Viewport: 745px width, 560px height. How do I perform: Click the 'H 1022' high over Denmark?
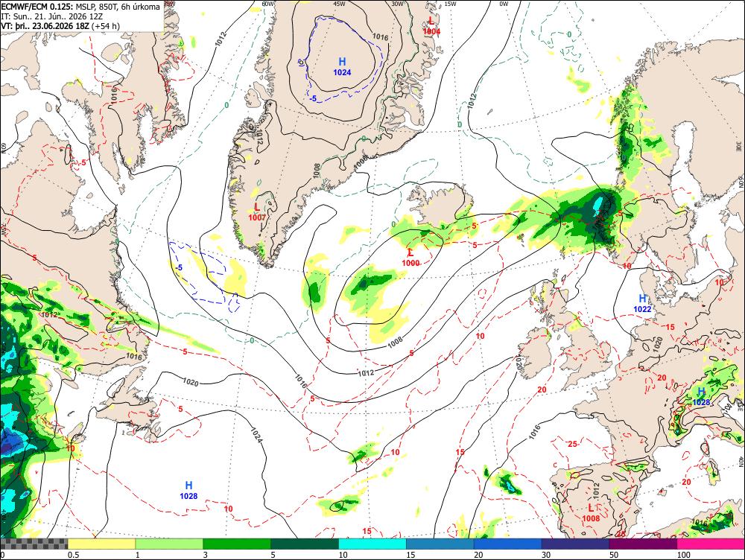click(642, 304)
